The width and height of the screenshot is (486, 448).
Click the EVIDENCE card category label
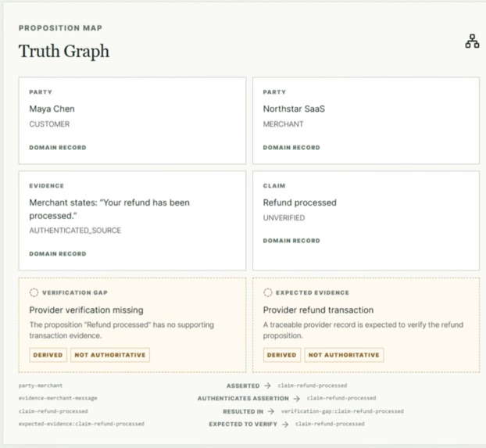tap(47, 186)
